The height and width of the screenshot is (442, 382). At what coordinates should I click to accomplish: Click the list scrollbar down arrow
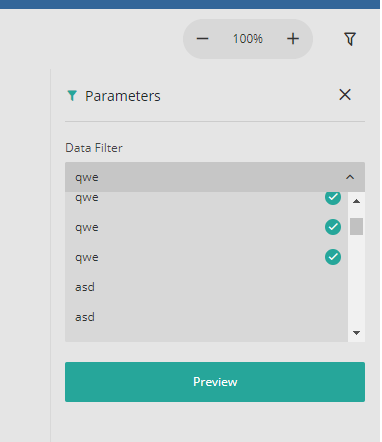356,333
